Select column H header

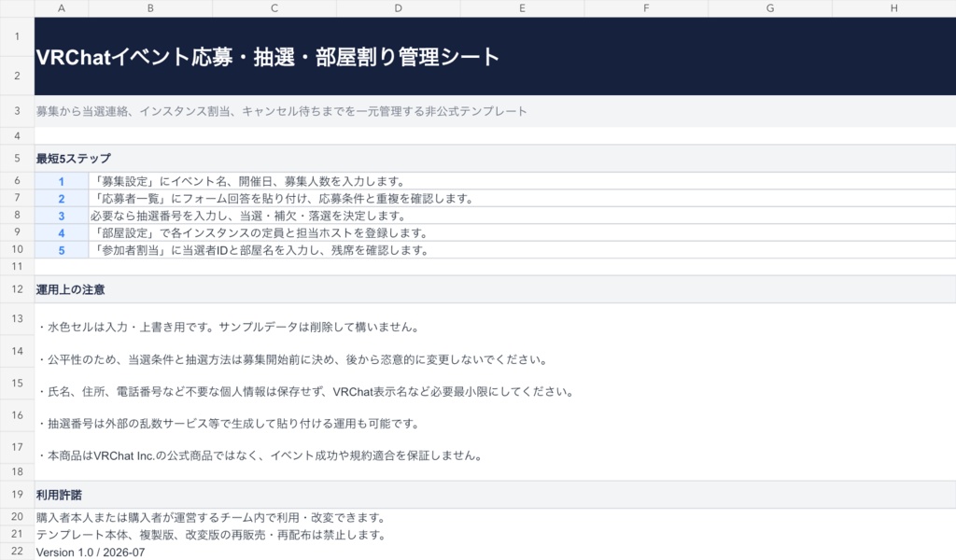893,7
